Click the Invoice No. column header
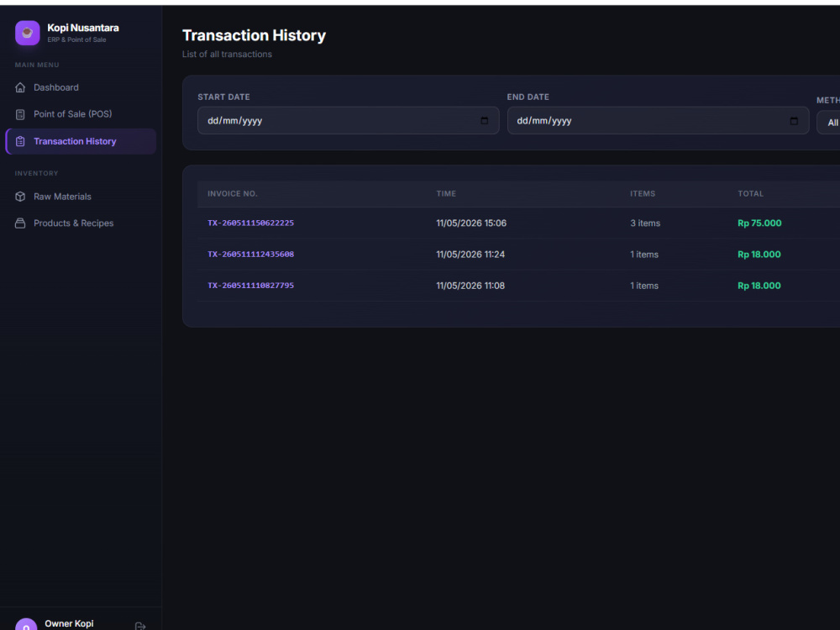Image resolution: width=840 pixels, height=630 pixels. click(233, 194)
